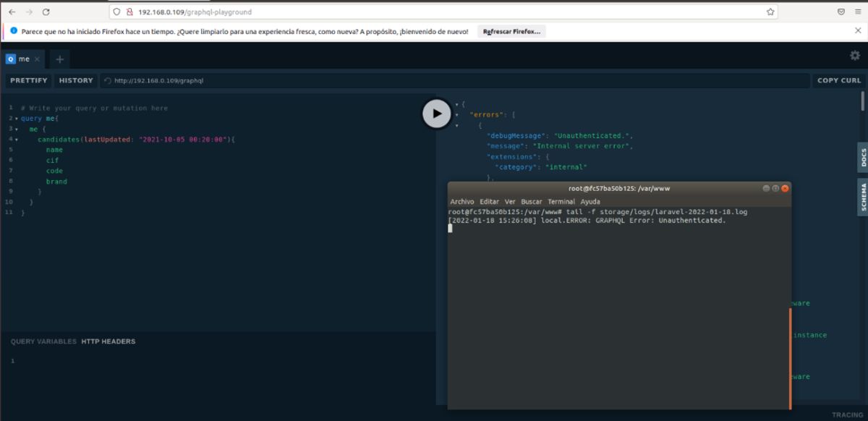Click the 'name' field in query
Image resolution: width=868 pixels, height=421 pixels.
[54, 150]
